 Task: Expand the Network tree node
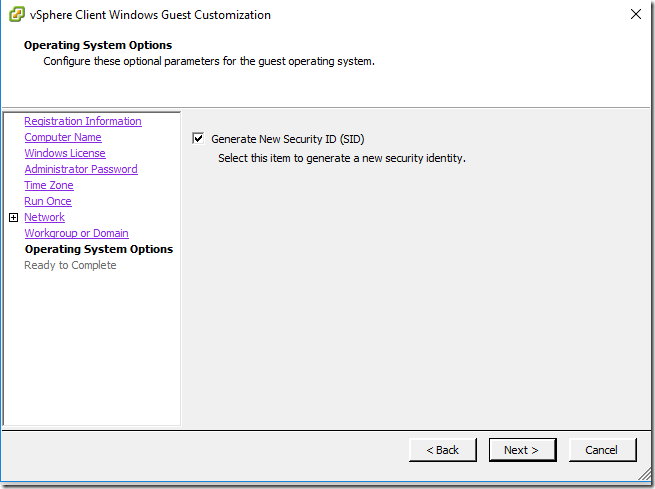click(x=13, y=218)
